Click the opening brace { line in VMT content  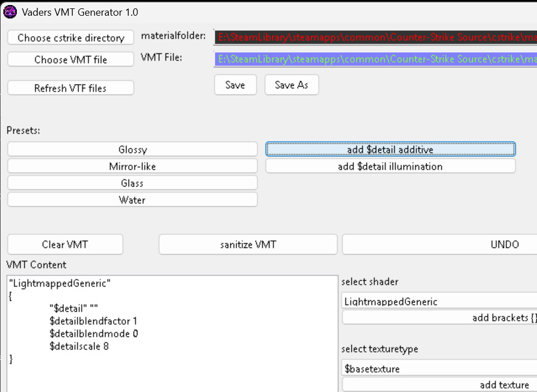point(11,296)
